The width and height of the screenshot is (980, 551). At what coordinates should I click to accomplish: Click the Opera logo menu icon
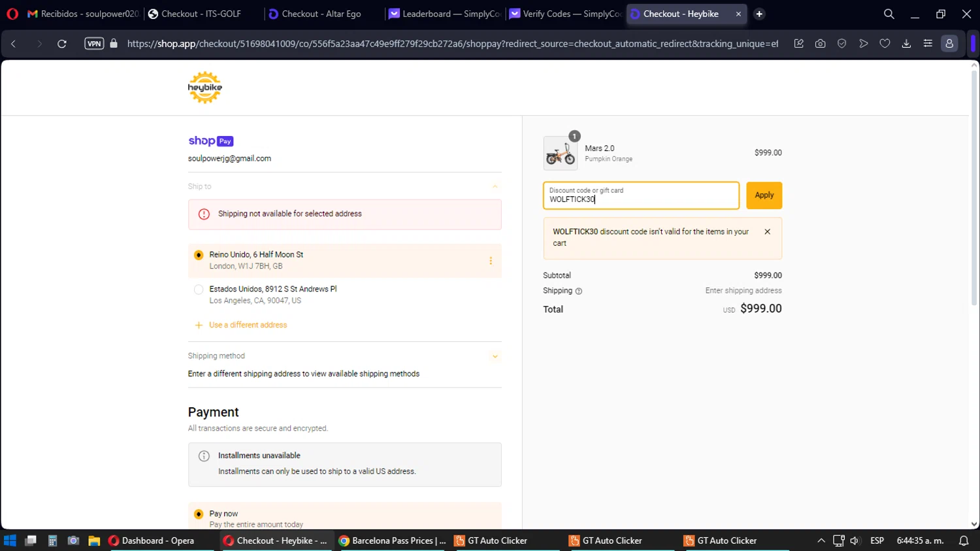(x=12, y=14)
